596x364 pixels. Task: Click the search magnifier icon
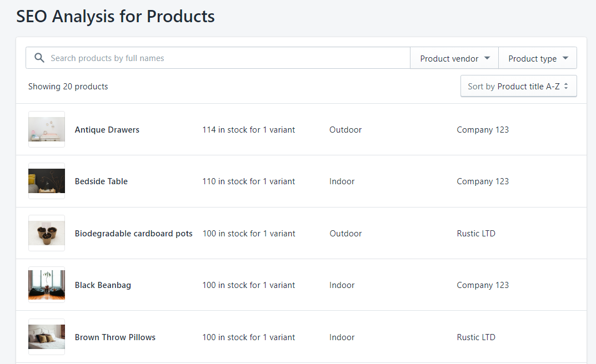click(x=39, y=58)
